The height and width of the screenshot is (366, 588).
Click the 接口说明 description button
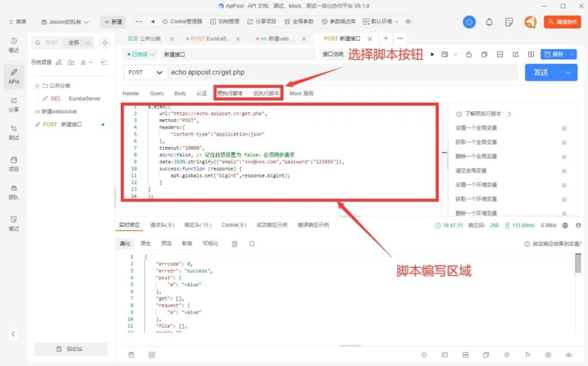333,54
